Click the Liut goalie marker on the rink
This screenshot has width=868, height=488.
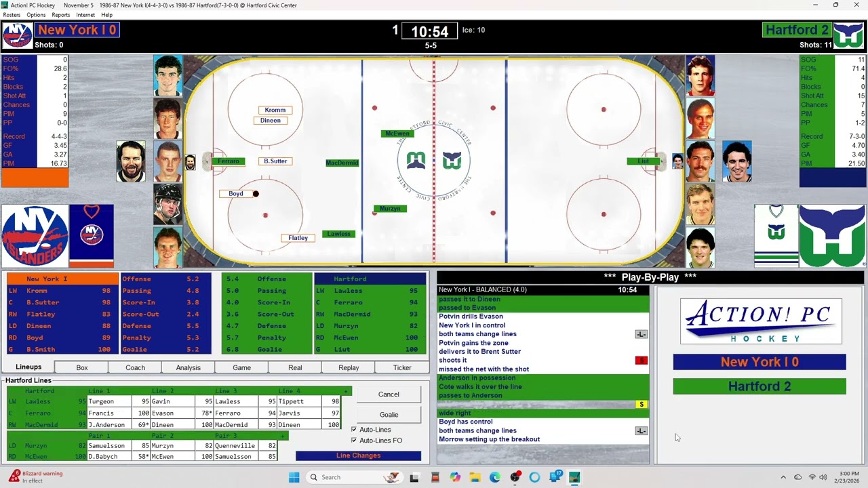coord(643,161)
